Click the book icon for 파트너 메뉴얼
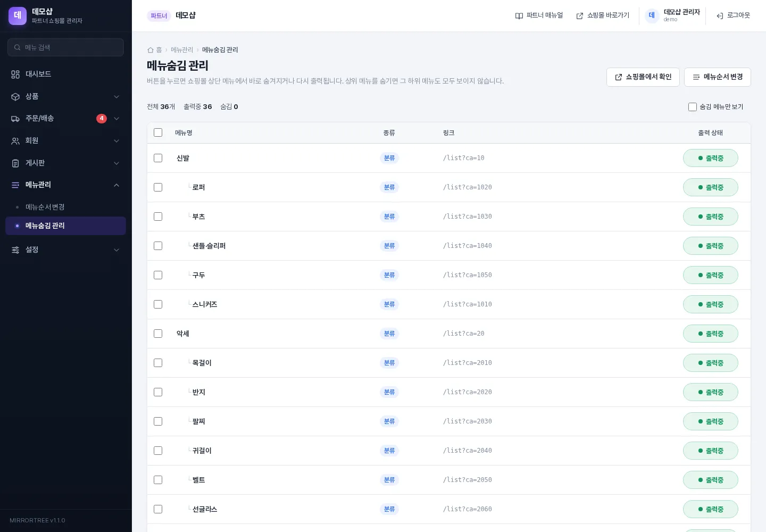Viewport: 766px width, 532px height. point(519,16)
